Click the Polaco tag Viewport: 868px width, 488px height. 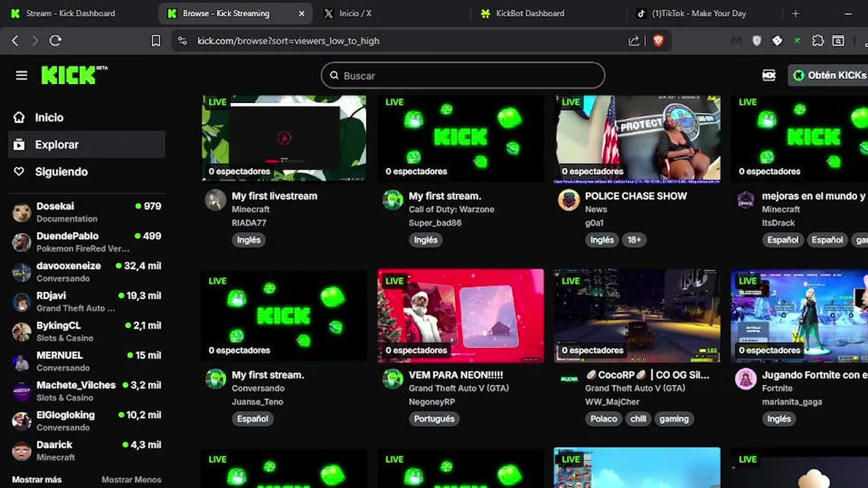point(604,419)
